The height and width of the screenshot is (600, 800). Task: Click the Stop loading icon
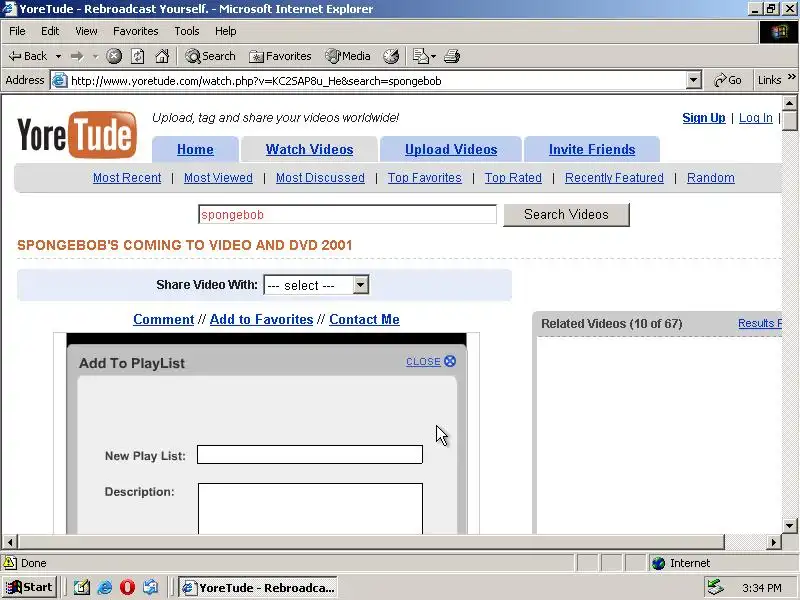114,56
